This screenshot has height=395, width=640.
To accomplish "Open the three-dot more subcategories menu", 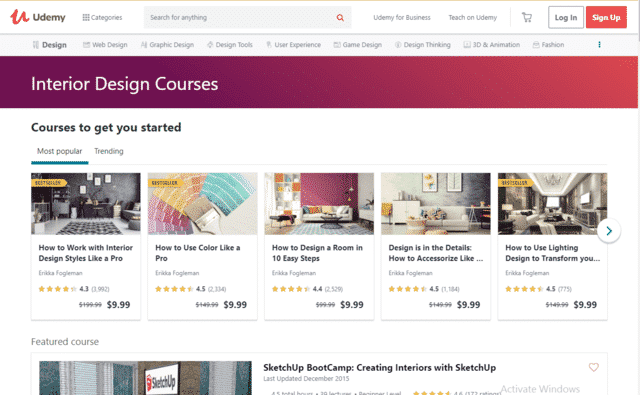I will click(599, 44).
